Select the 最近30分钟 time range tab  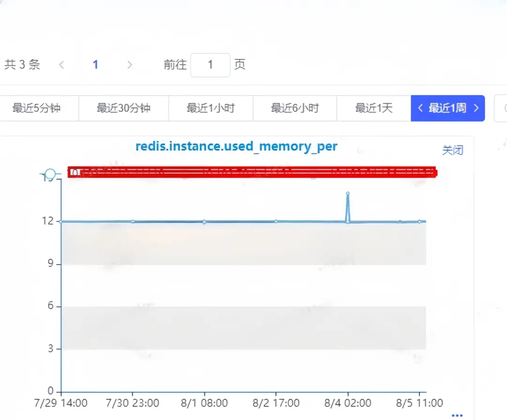pyautogui.click(x=123, y=108)
